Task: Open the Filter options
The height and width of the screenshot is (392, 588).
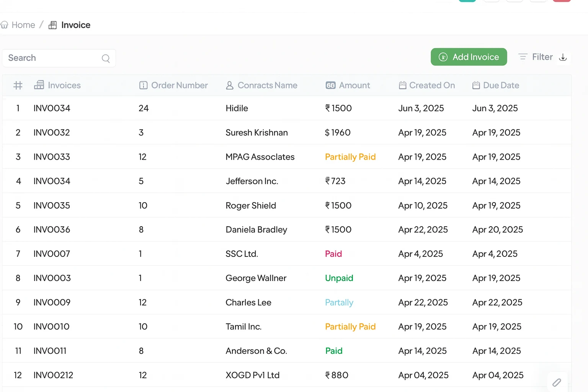Action: [536, 57]
